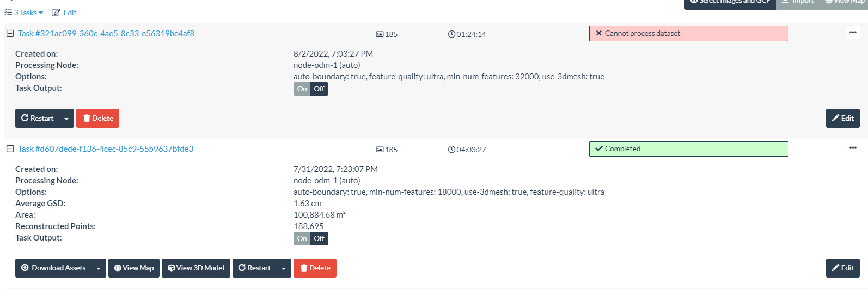Open the more options menu for the failed task
The image size is (868, 289).
tap(852, 33)
